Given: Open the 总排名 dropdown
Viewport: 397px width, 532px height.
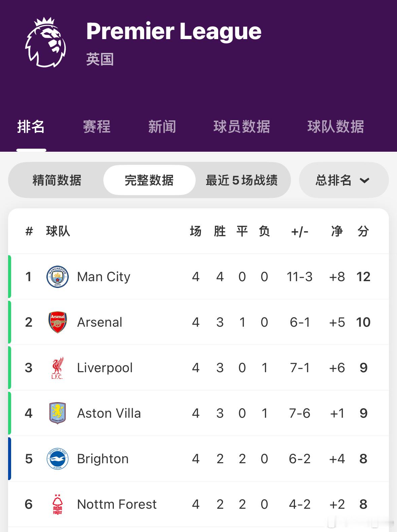Looking at the screenshot, I should pos(344,180).
